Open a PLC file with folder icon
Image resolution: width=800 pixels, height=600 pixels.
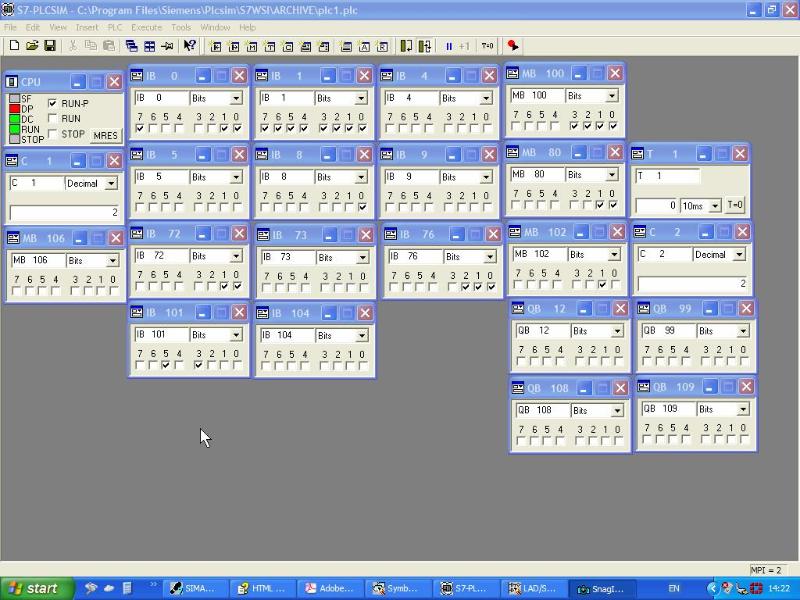click(32, 46)
